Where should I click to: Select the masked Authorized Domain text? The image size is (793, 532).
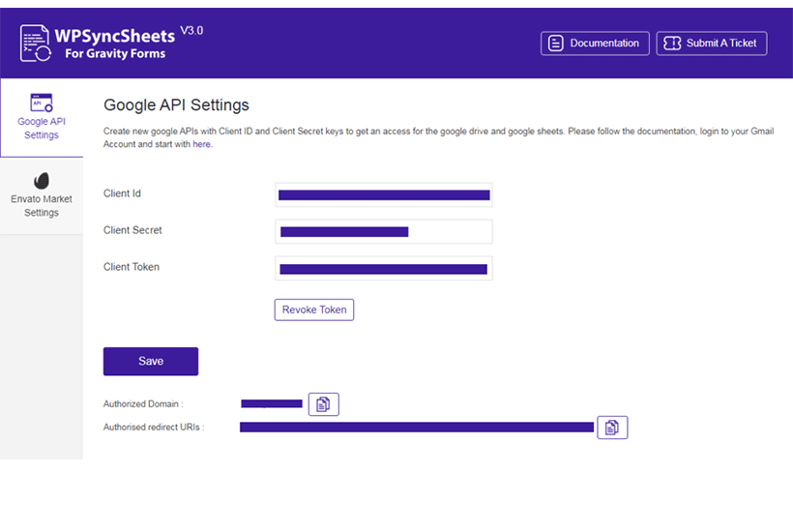click(272, 403)
